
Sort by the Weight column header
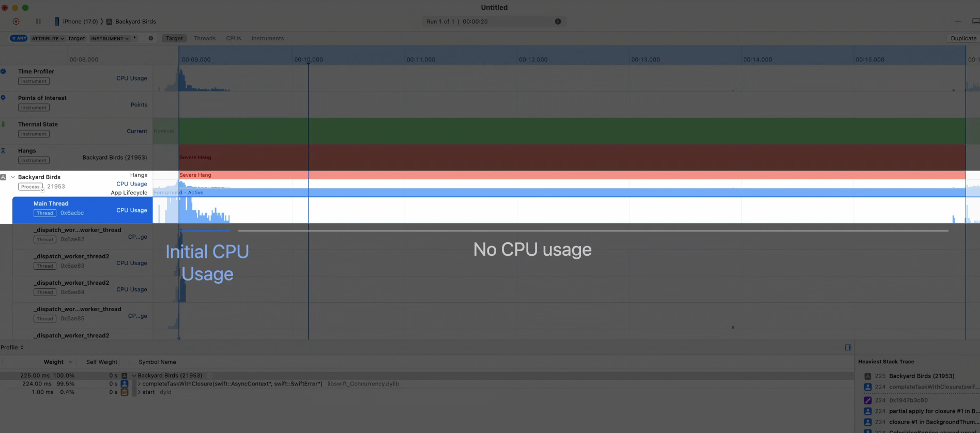click(54, 362)
